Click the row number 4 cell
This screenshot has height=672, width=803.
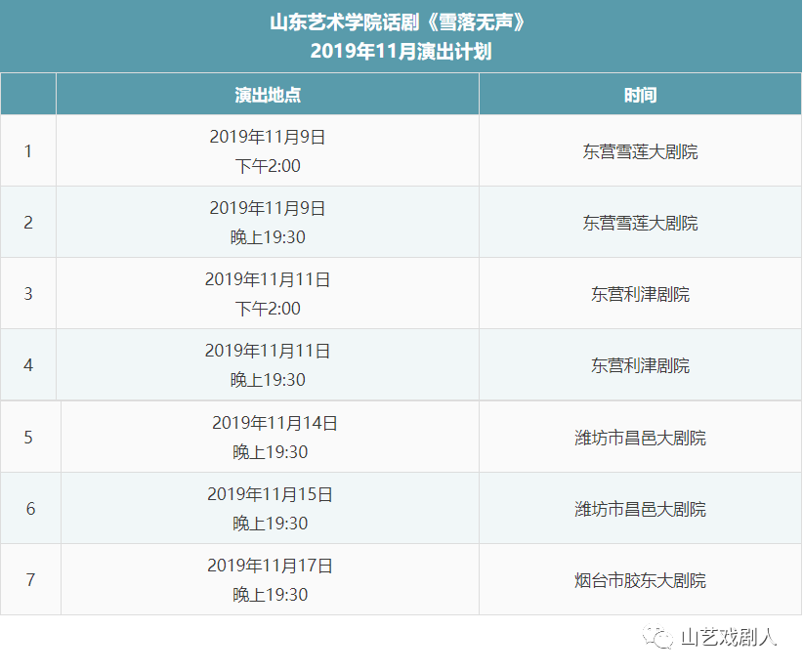(x=28, y=365)
